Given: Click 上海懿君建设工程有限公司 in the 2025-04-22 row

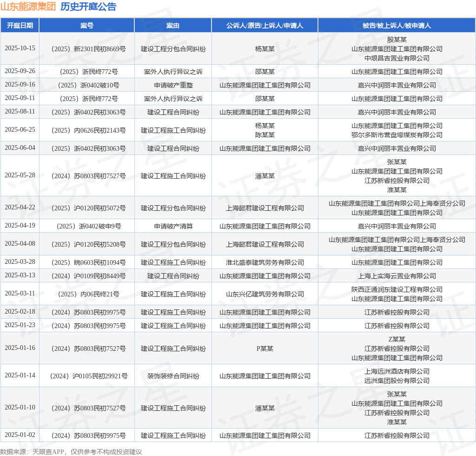Looking at the screenshot, I should [264, 208].
